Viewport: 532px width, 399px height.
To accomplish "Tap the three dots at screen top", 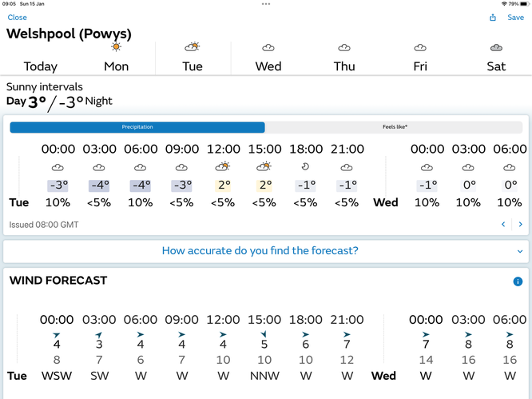I will click(266, 4).
